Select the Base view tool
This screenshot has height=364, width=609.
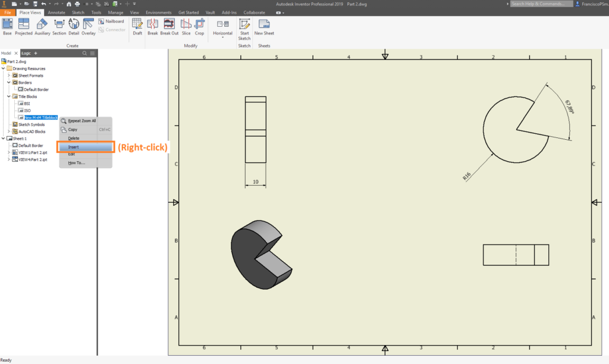pyautogui.click(x=7, y=26)
